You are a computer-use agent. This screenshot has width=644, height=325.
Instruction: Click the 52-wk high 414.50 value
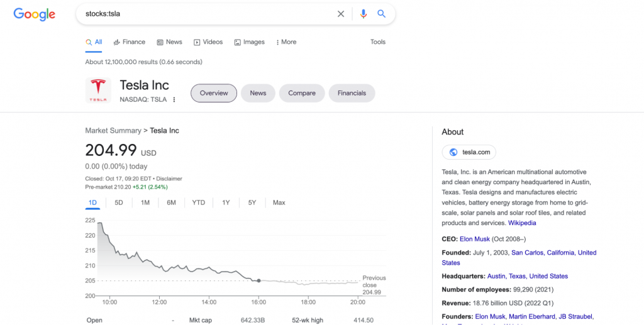point(364,320)
